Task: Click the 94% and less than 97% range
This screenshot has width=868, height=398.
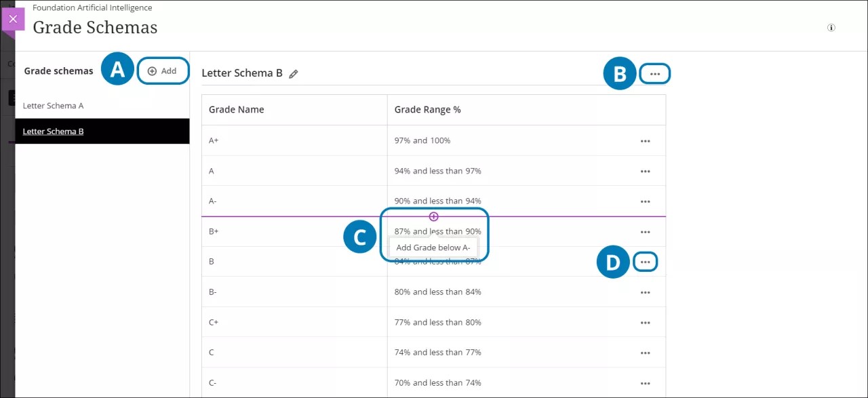Action: point(437,171)
